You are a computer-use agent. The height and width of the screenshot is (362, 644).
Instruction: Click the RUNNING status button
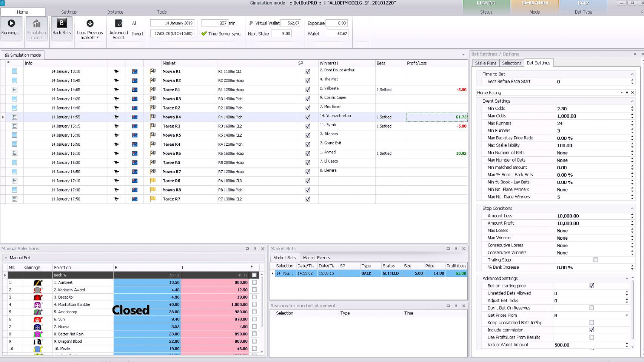click(486, 8)
